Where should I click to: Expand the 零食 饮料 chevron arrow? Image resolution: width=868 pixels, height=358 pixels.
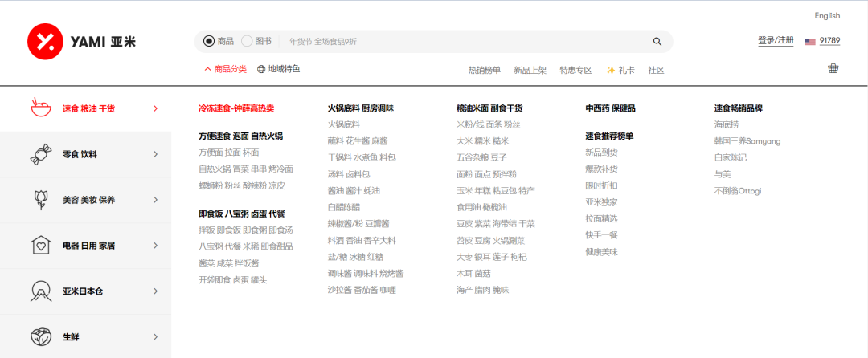[155, 154]
